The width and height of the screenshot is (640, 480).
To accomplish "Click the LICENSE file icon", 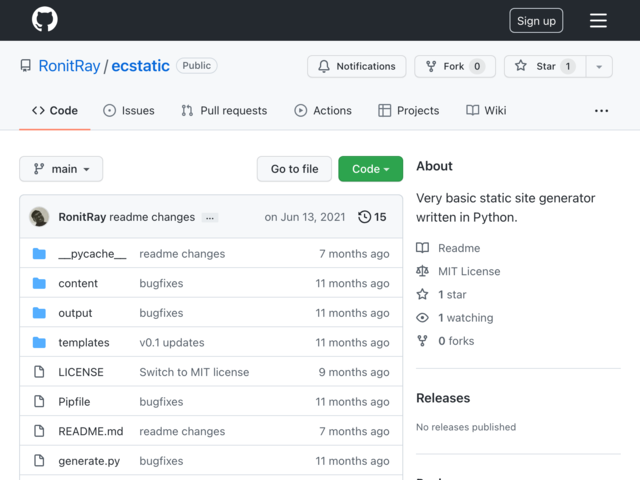I will coord(39,372).
